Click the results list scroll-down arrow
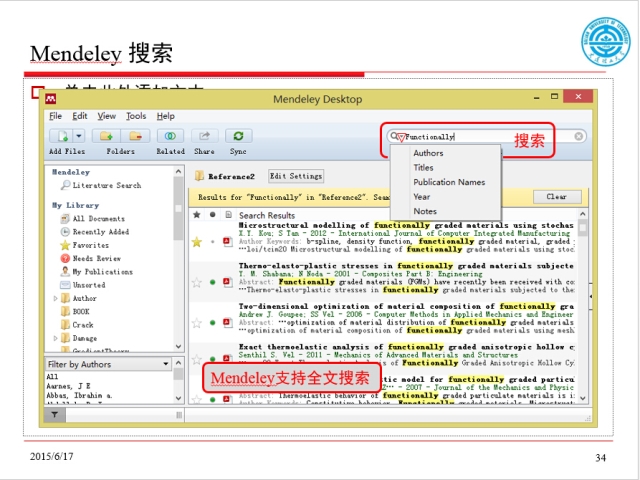 pyautogui.click(x=583, y=398)
